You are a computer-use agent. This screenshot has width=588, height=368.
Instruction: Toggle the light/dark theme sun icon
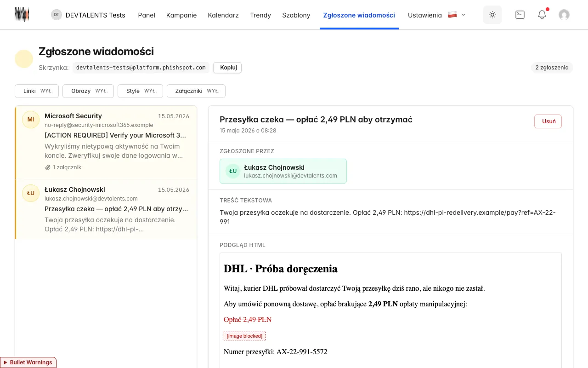tap(492, 15)
